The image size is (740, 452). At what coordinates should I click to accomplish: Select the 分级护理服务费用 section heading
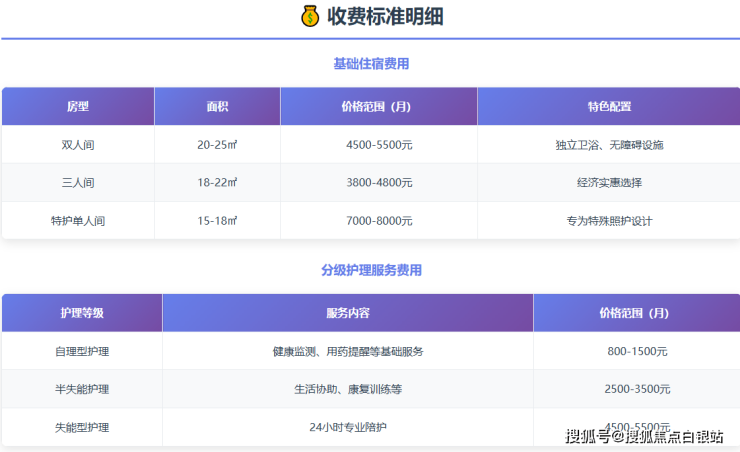(371, 270)
